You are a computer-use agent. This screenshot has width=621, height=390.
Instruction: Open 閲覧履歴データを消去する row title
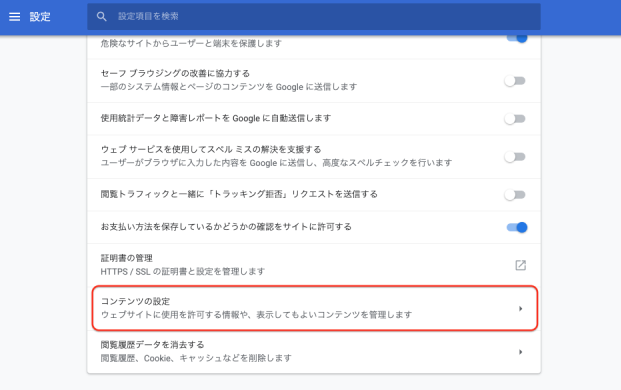[152, 345]
